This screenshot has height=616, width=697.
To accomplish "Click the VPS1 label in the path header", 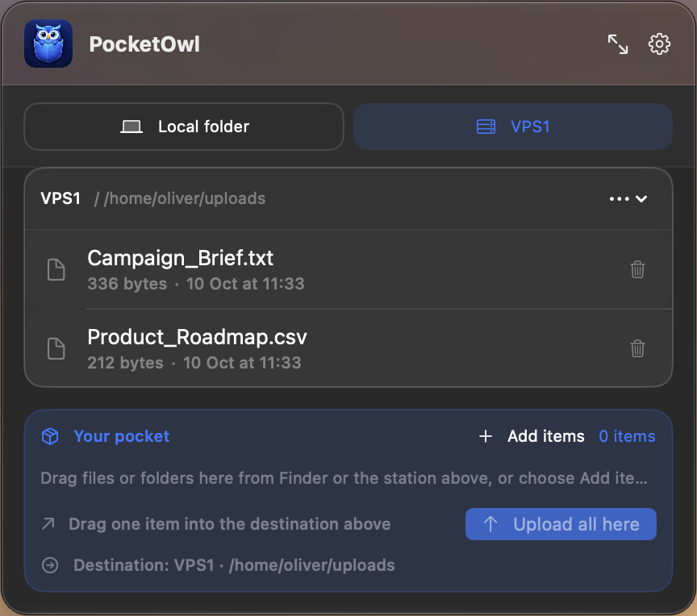I will [61, 198].
